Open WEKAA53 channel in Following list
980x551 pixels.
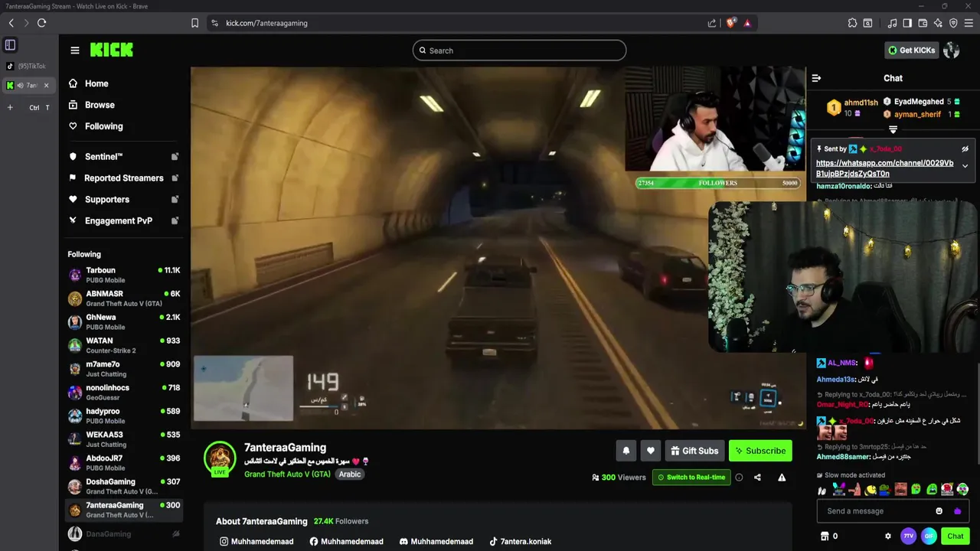(x=124, y=439)
